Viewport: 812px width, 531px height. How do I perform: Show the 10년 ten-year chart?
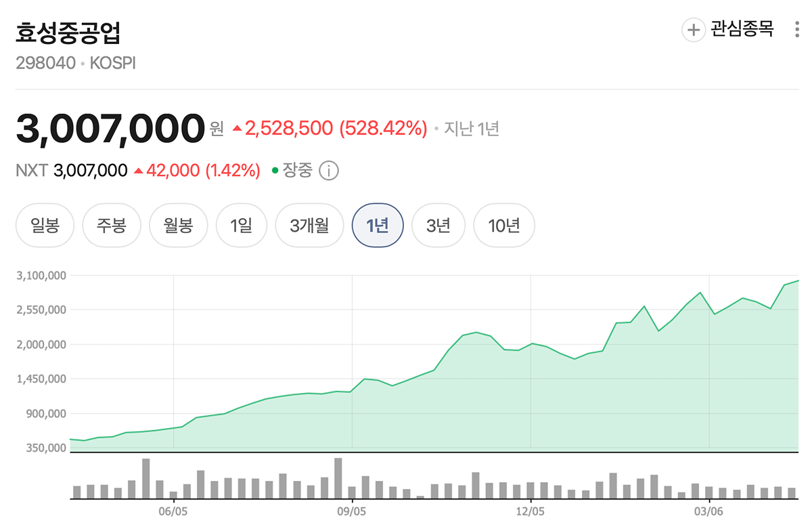point(504,225)
